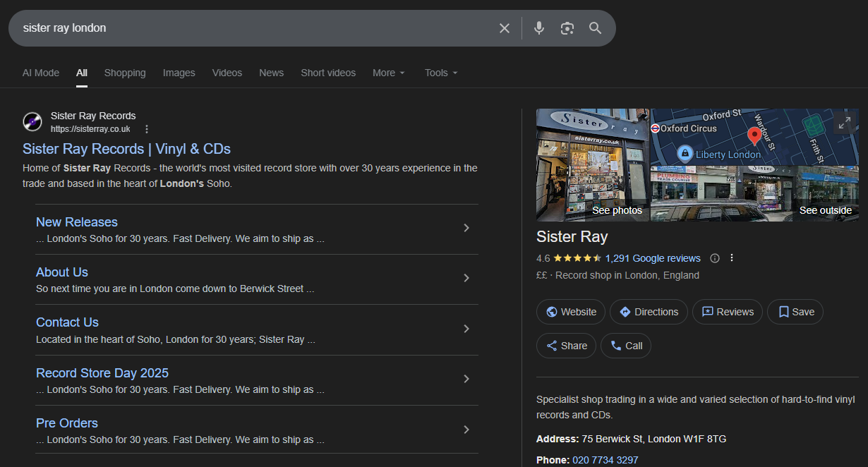Switch to the Images tab
This screenshot has height=467, width=868.
(x=179, y=73)
